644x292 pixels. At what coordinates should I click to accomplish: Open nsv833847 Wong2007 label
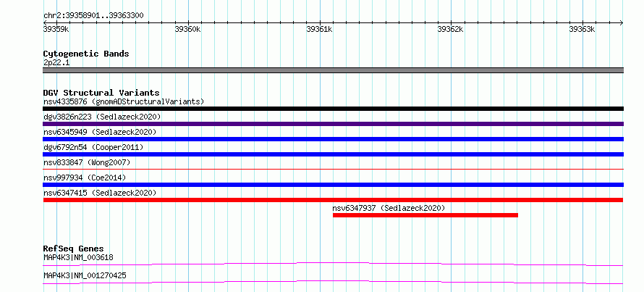(x=87, y=162)
